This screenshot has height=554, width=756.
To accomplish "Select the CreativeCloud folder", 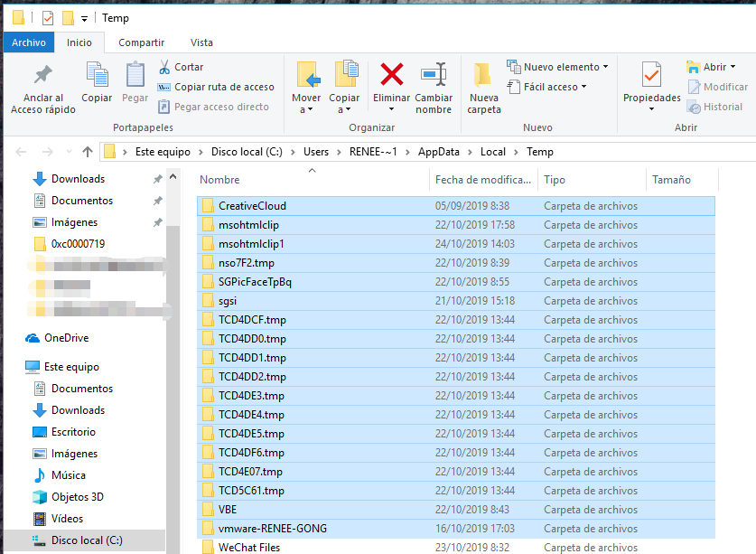I will point(455,206).
